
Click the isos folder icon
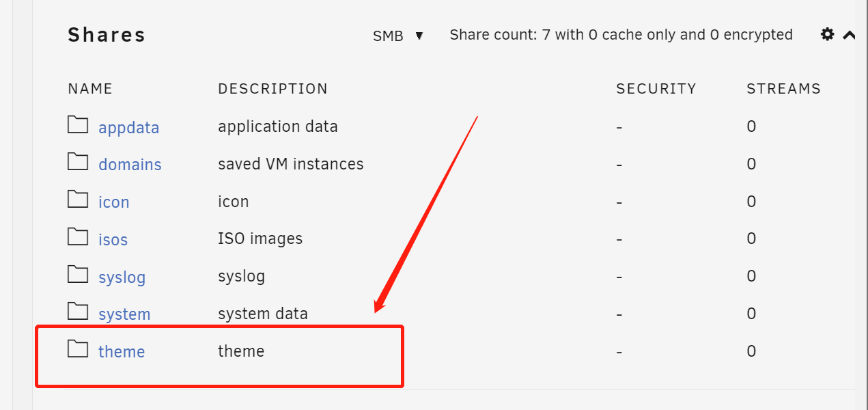pos(78,237)
